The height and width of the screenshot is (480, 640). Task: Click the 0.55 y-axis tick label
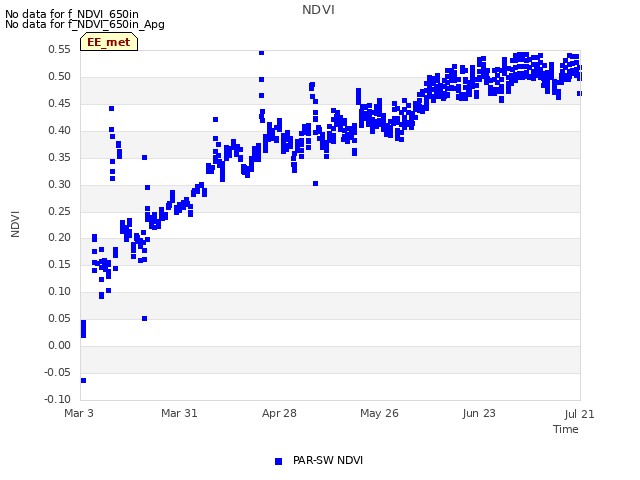point(59,49)
